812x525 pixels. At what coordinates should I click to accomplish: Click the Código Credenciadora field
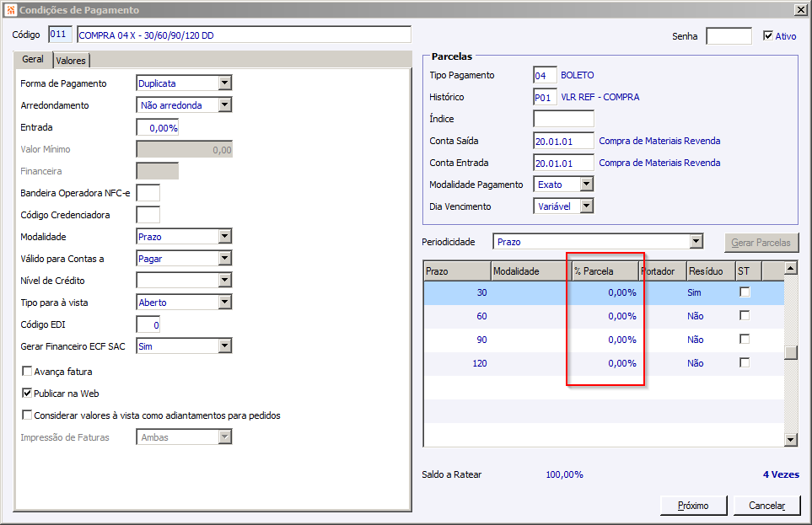click(x=148, y=214)
